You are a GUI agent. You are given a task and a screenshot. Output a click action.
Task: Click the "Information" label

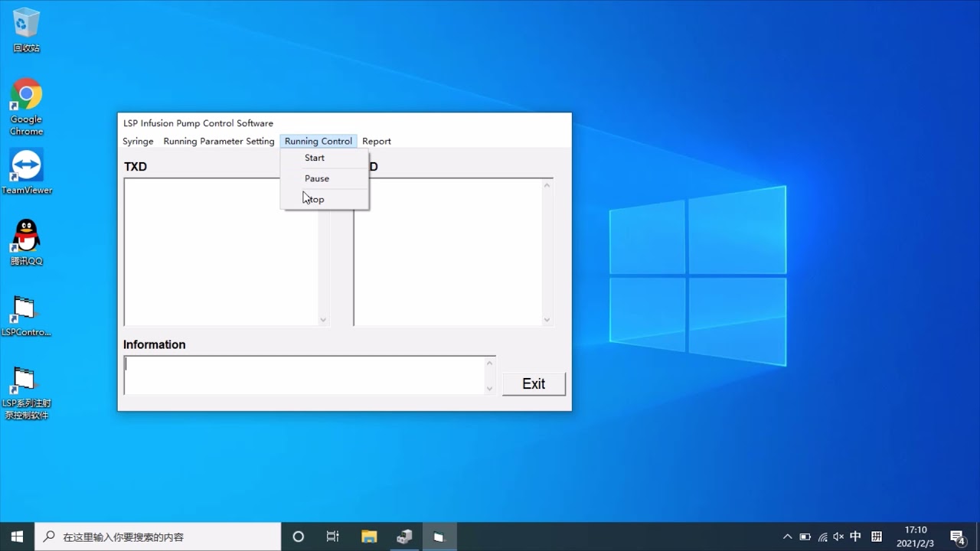[x=155, y=344]
